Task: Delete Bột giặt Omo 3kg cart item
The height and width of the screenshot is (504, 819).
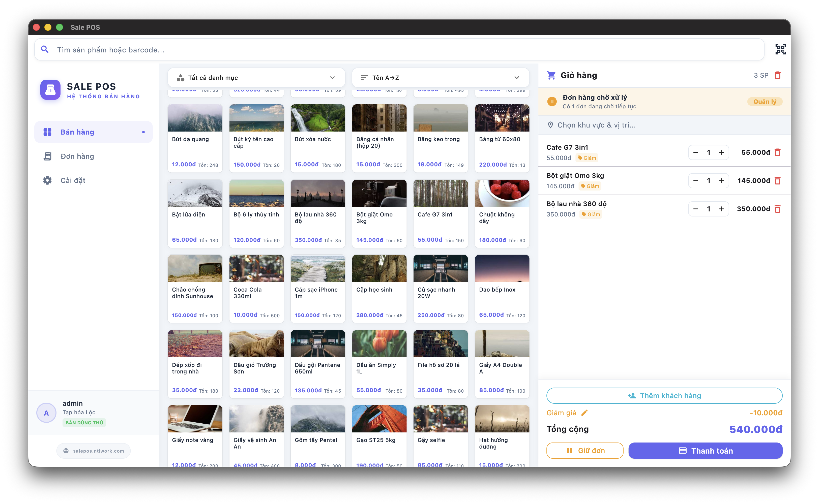Action: [x=777, y=181]
